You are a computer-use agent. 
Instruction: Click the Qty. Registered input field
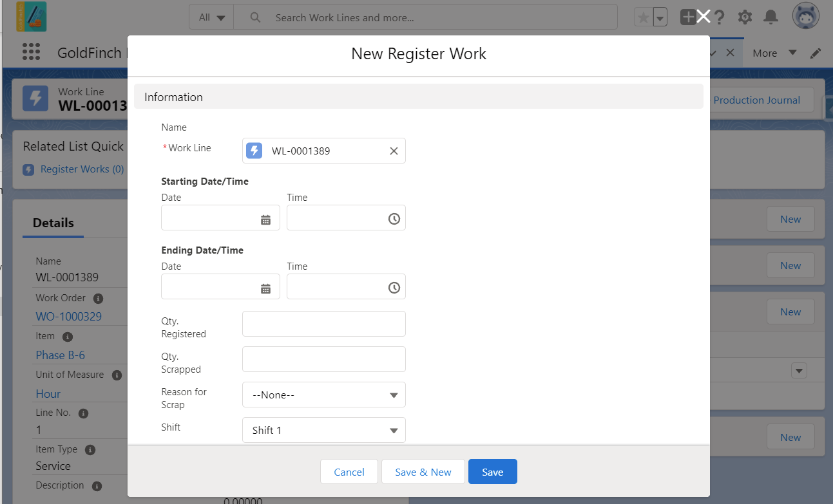(324, 324)
